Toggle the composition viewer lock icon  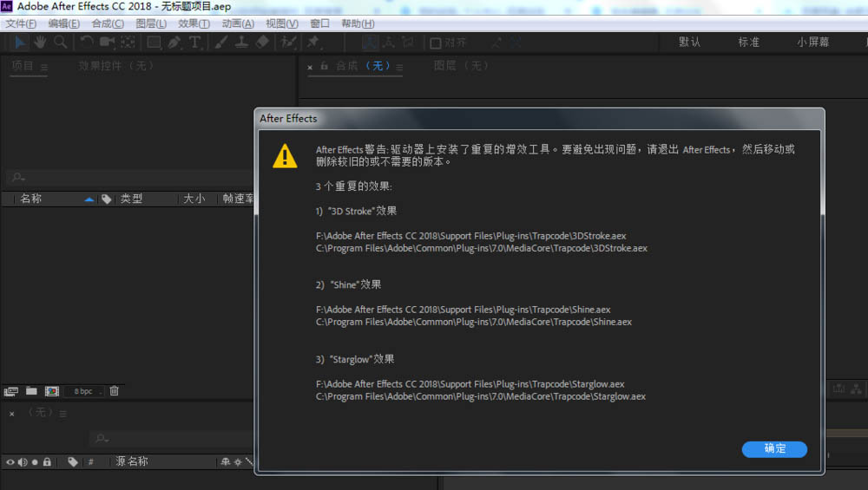pyautogui.click(x=325, y=67)
